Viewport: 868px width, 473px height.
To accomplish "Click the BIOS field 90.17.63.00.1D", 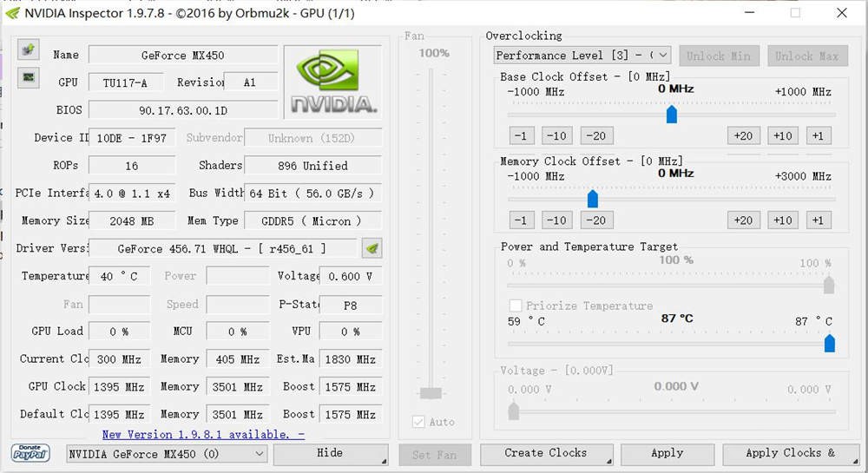I will point(182,110).
